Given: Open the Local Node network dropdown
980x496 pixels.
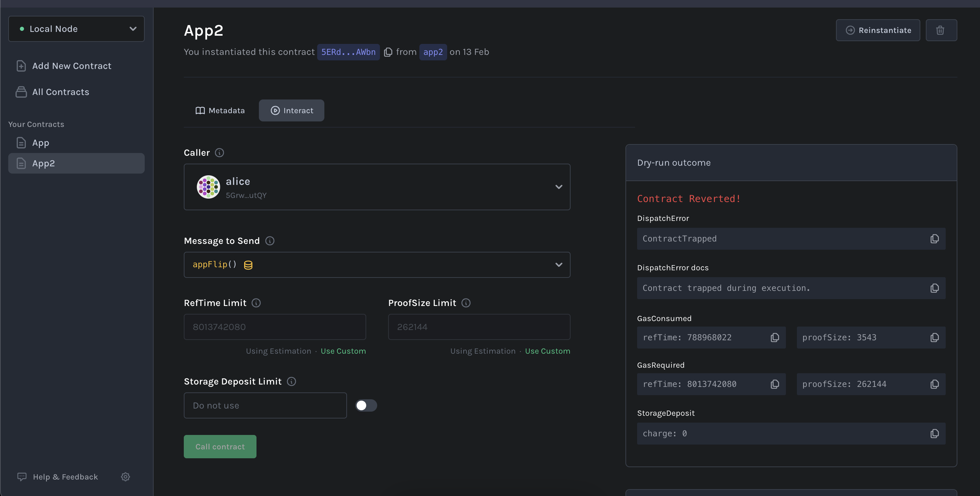Looking at the screenshot, I should point(76,29).
